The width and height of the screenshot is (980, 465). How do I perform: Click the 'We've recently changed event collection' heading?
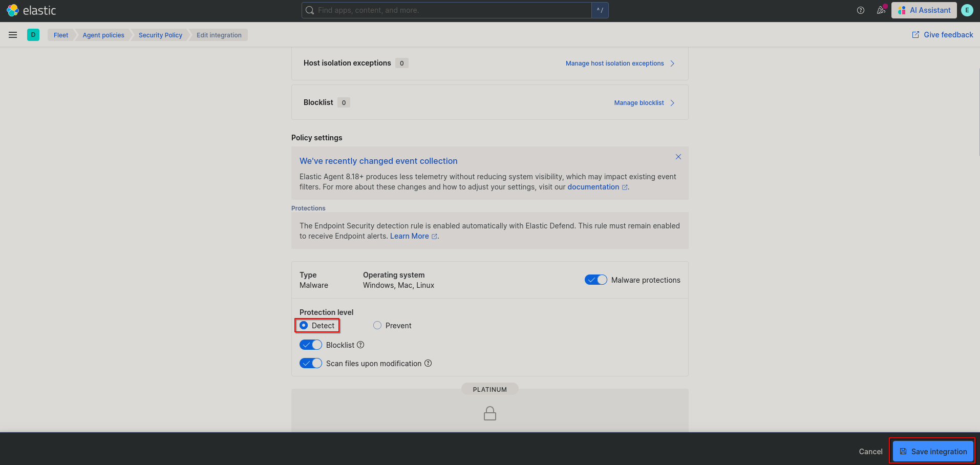(378, 161)
